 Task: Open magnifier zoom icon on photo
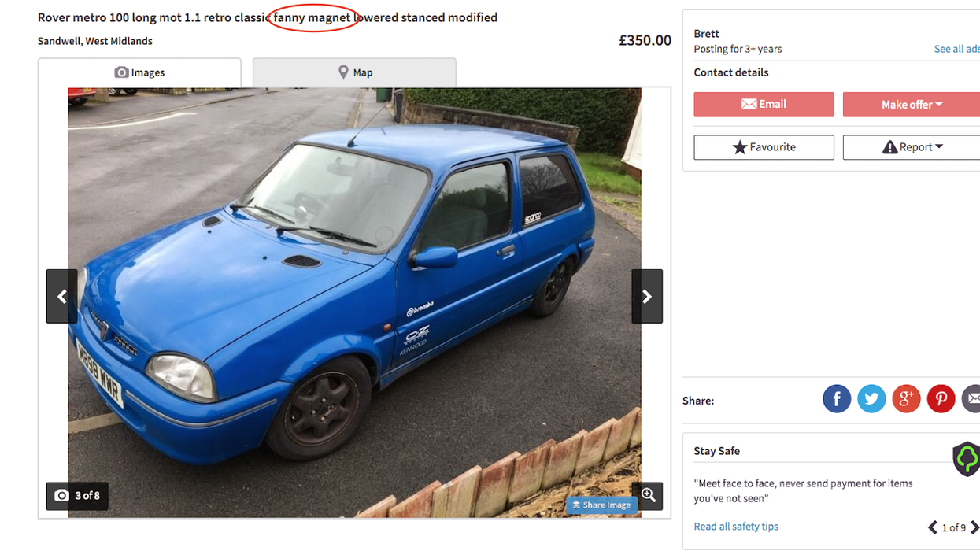[648, 495]
